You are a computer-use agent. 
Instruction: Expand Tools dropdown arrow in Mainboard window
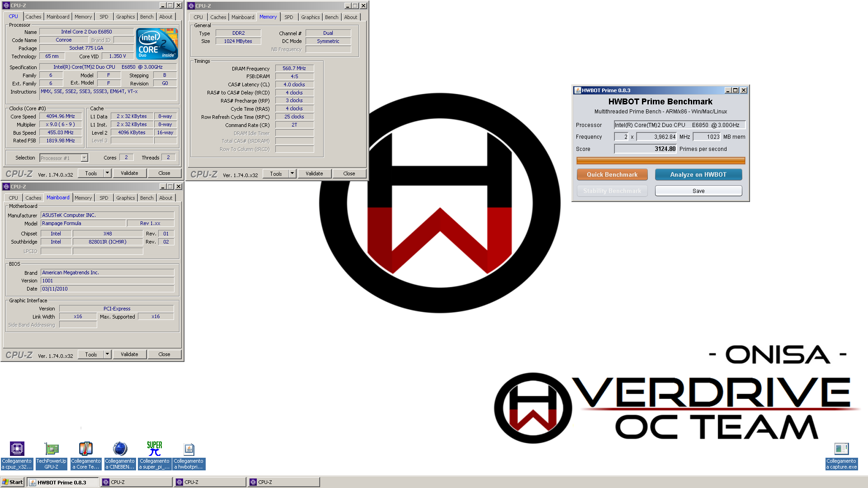pos(107,354)
